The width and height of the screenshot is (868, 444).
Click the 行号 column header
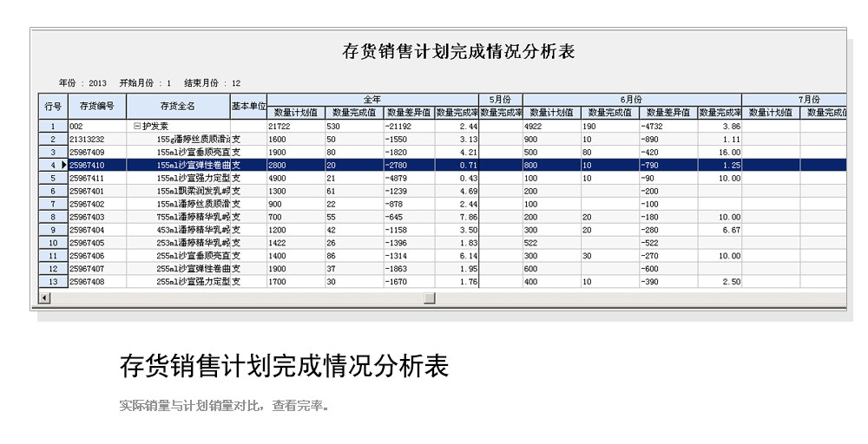(53, 107)
